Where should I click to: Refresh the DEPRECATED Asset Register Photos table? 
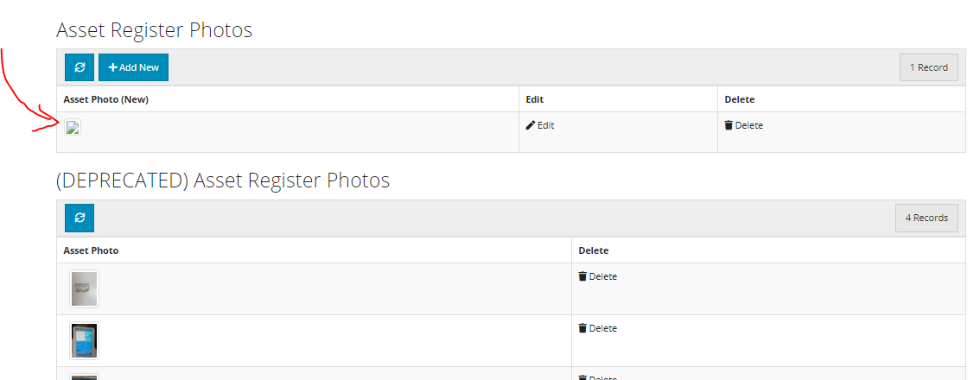pyautogui.click(x=80, y=218)
